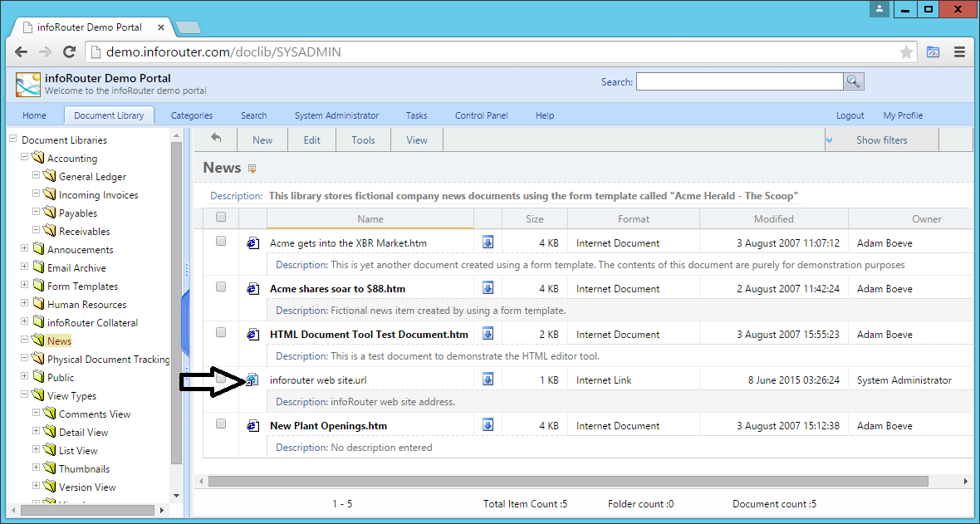Collapse the Accounting folder node

point(24,157)
